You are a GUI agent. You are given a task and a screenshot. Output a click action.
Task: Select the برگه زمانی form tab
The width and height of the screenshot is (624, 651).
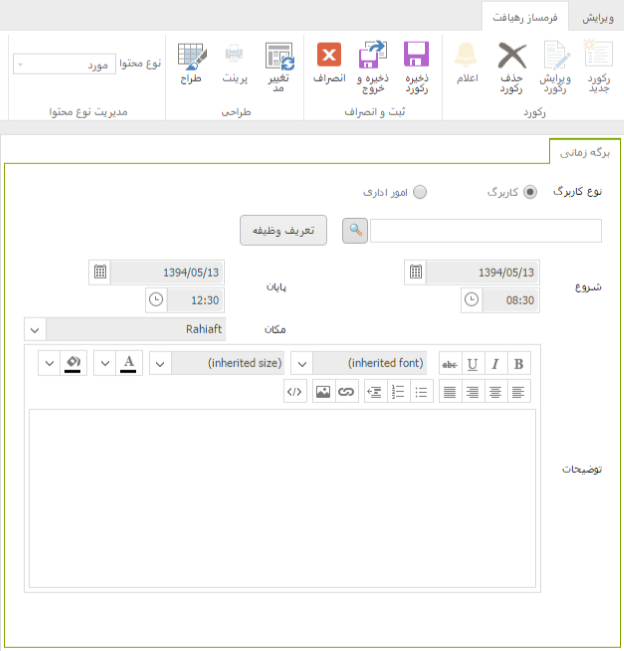pyautogui.click(x=585, y=152)
